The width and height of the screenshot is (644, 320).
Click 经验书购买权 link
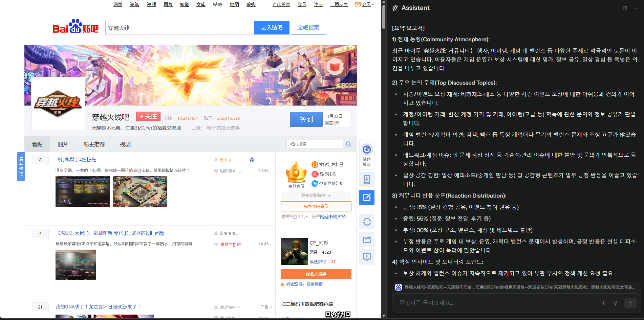[333, 216]
